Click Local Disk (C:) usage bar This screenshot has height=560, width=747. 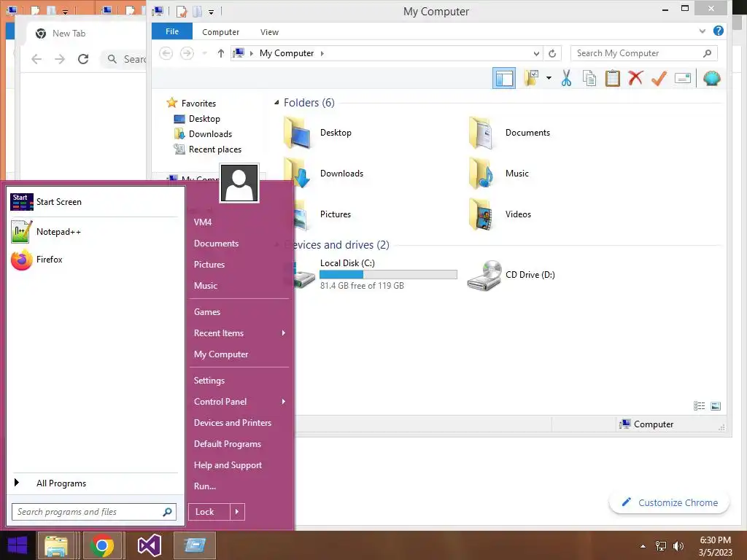tap(388, 275)
